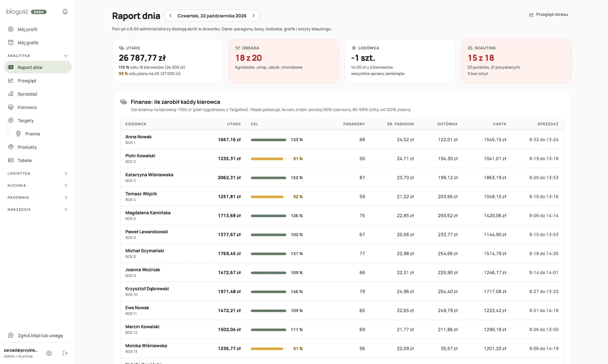
Task: Sort by the PARAGONY column header
Action: coord(354,124)
